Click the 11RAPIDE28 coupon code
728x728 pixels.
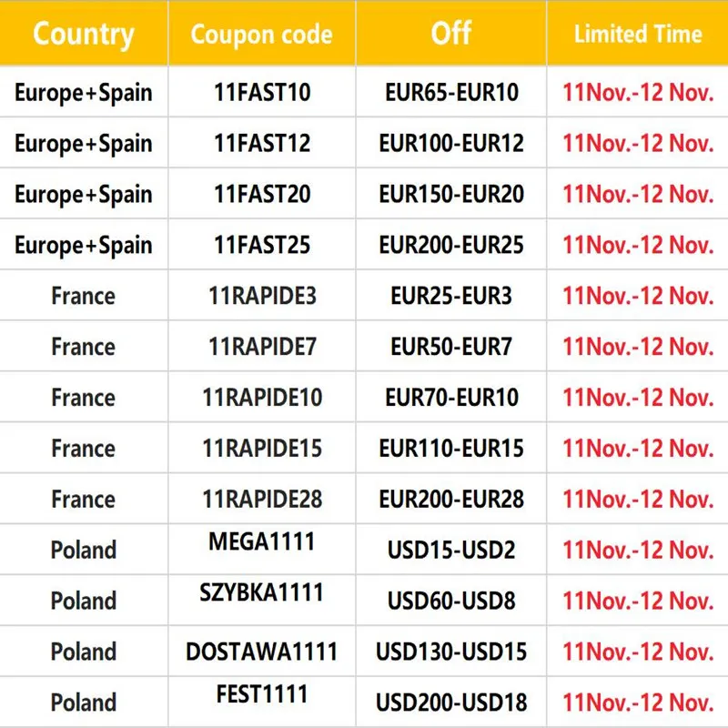pyautogui.click(x=262, y=500)
